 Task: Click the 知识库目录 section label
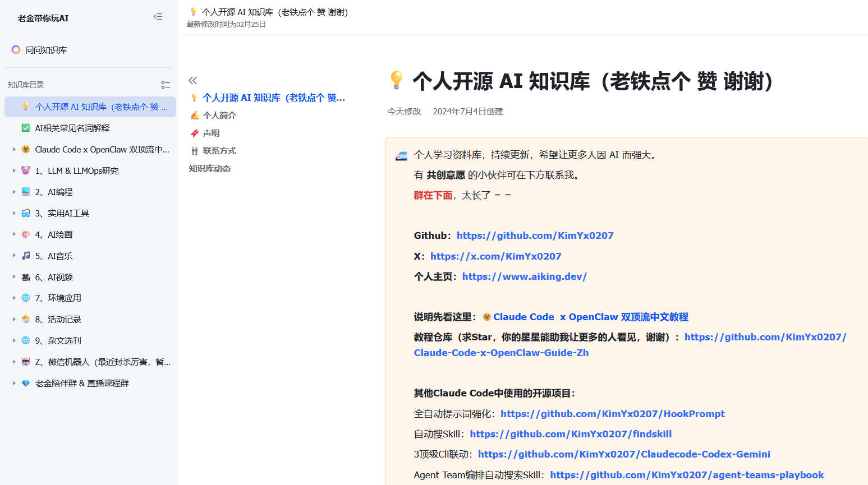point(26,85)
